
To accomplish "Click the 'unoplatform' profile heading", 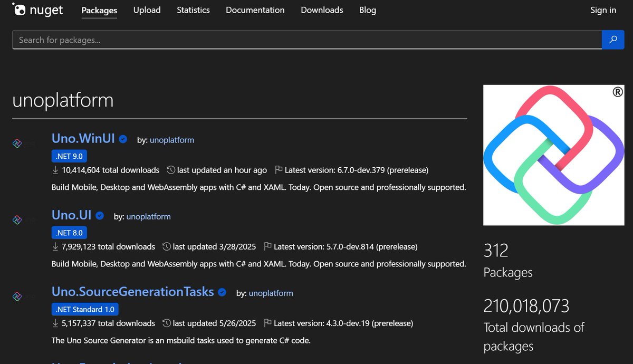I will click(x=63, y=100).
